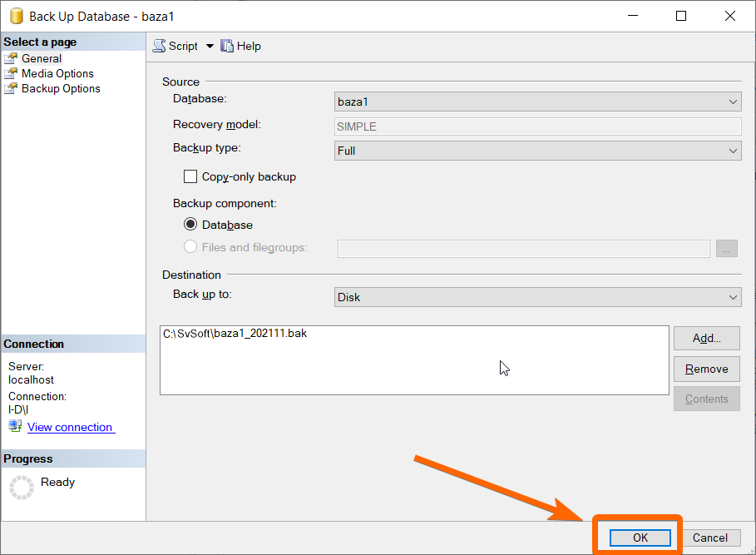Click the View connection link
756x555 pixels.
[x=71, y=427]
